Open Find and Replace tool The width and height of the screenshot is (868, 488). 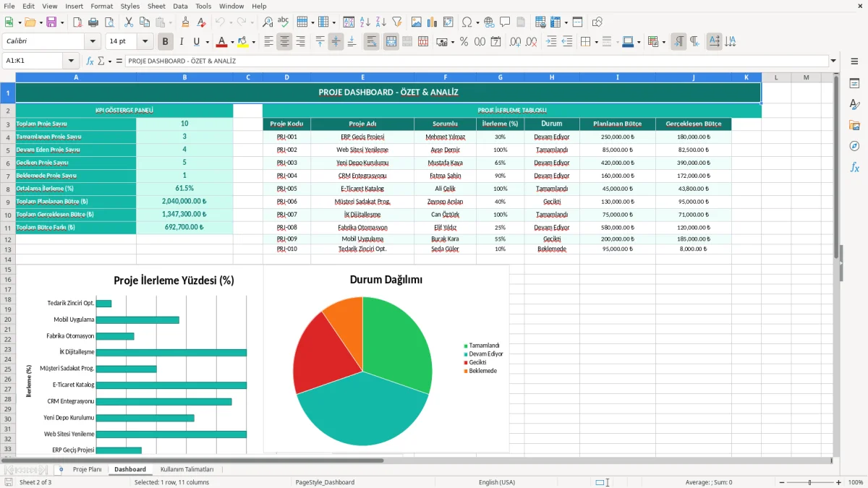[268, 22]
